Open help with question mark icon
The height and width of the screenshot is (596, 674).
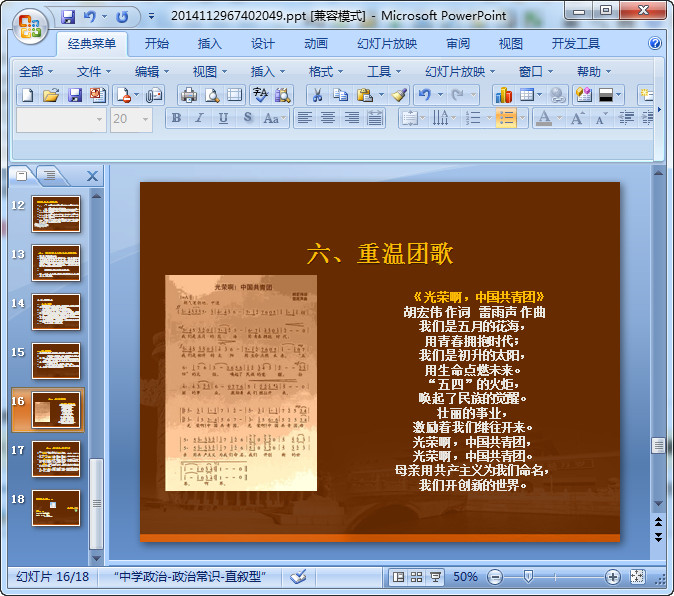click(x=655, y=43)
